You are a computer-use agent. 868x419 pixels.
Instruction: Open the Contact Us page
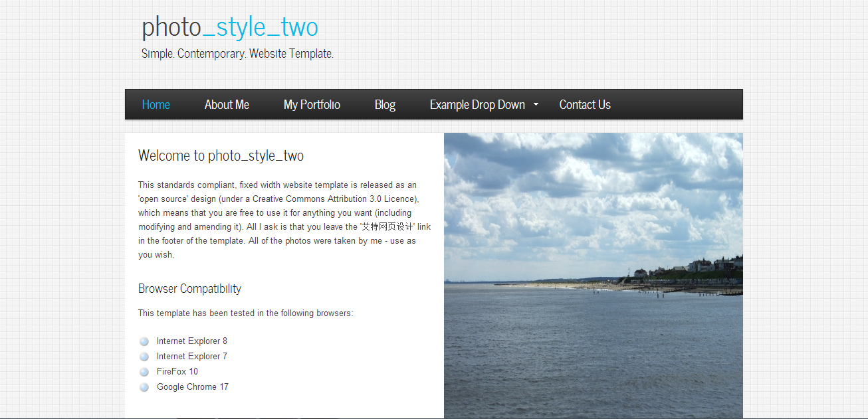[x=585, y=105]
